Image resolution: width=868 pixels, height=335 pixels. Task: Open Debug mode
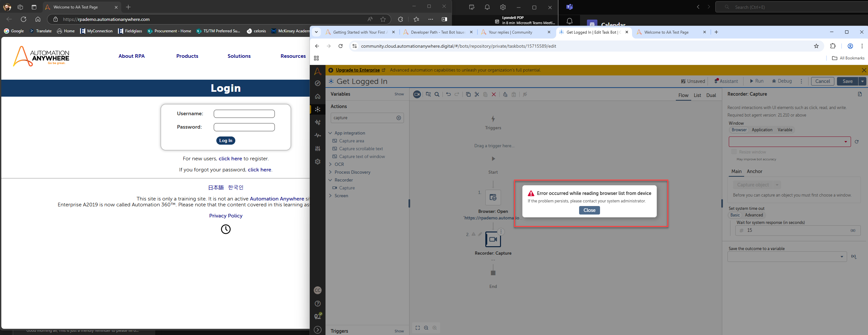pos(782,81)
